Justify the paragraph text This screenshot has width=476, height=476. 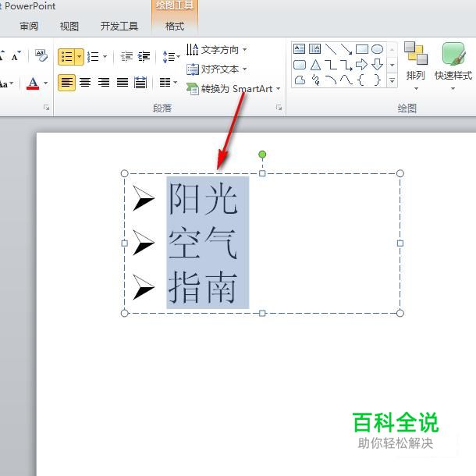(123, 82)
